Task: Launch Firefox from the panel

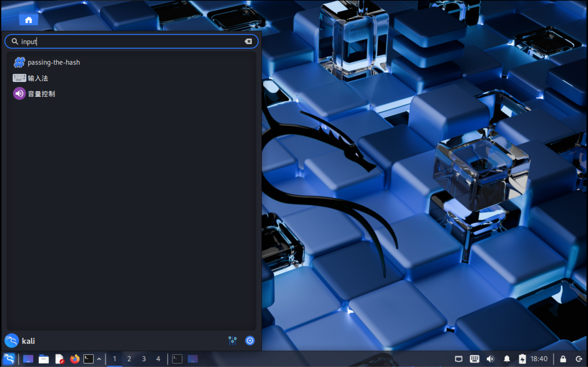Action: tap(74, 359)
